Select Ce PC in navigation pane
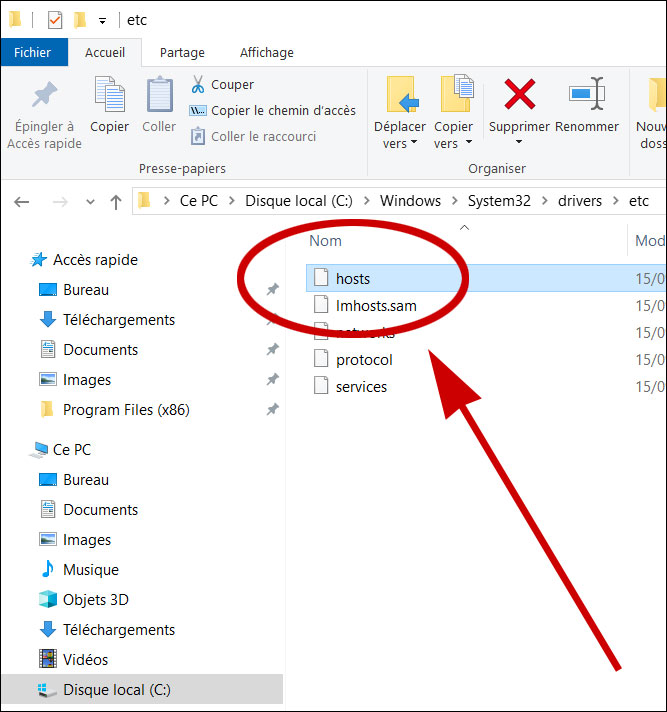Screen dimensions: 667x712 pos(72,450)
